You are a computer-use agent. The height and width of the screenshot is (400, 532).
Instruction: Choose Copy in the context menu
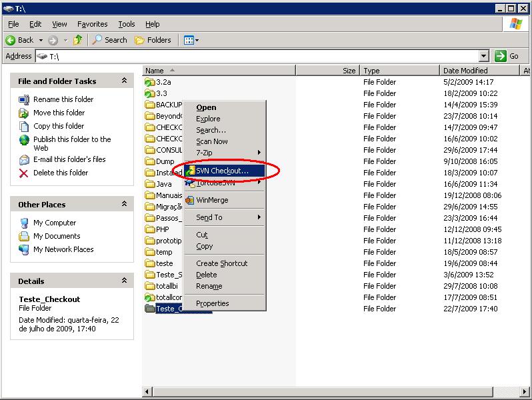pyautogui.click(x=224, y=246)
